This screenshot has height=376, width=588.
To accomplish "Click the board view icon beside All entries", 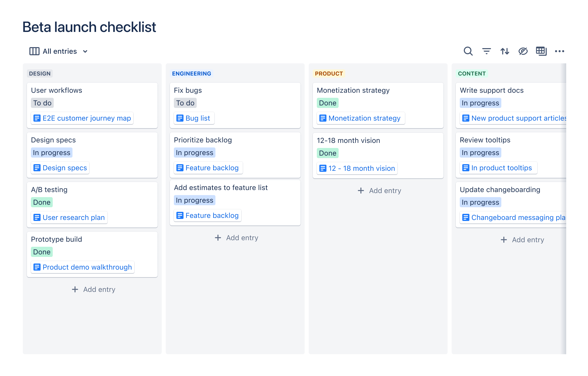I will 34,51.
